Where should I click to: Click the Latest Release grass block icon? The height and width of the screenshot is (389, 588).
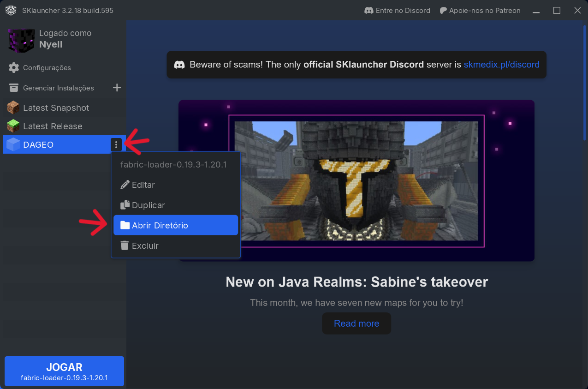[13, 126]
